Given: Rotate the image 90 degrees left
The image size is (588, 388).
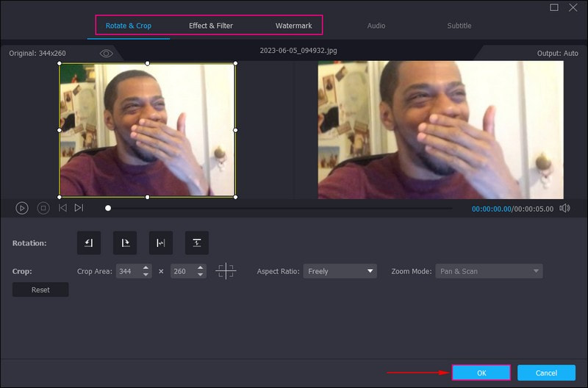Looking at the screenshot, I should point(89,242).
